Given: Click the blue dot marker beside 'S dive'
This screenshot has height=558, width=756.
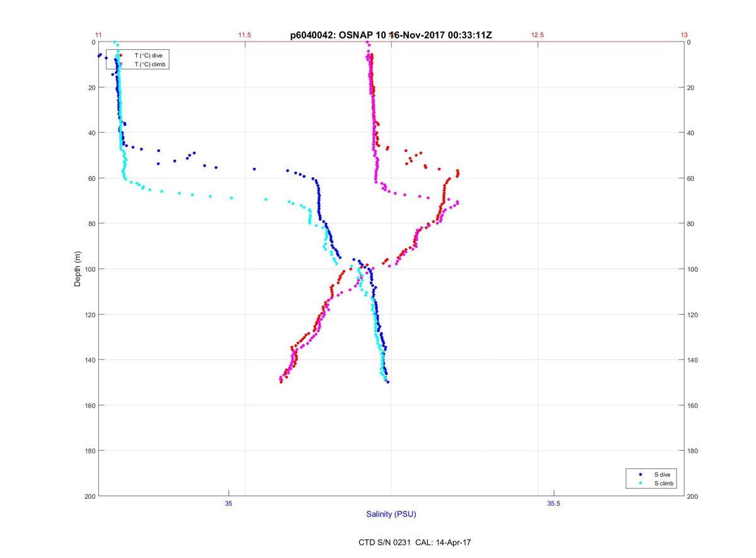Looking at the screenshot, I should [640, 474].
